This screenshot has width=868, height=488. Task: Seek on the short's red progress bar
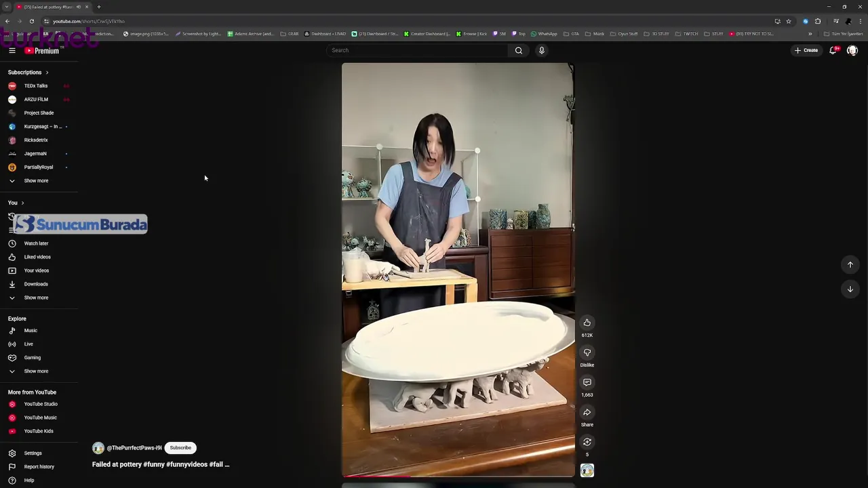458,476
